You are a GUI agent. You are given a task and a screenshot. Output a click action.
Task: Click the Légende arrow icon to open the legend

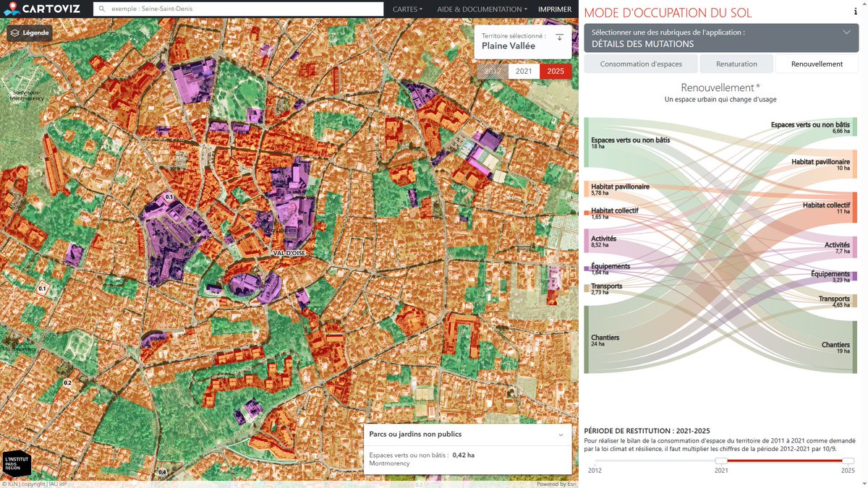pos(15,32)
